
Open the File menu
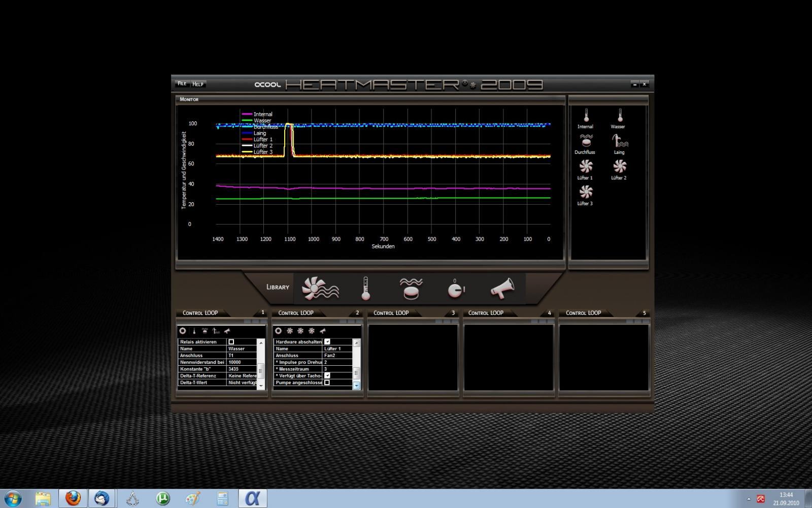click(182, 84)
